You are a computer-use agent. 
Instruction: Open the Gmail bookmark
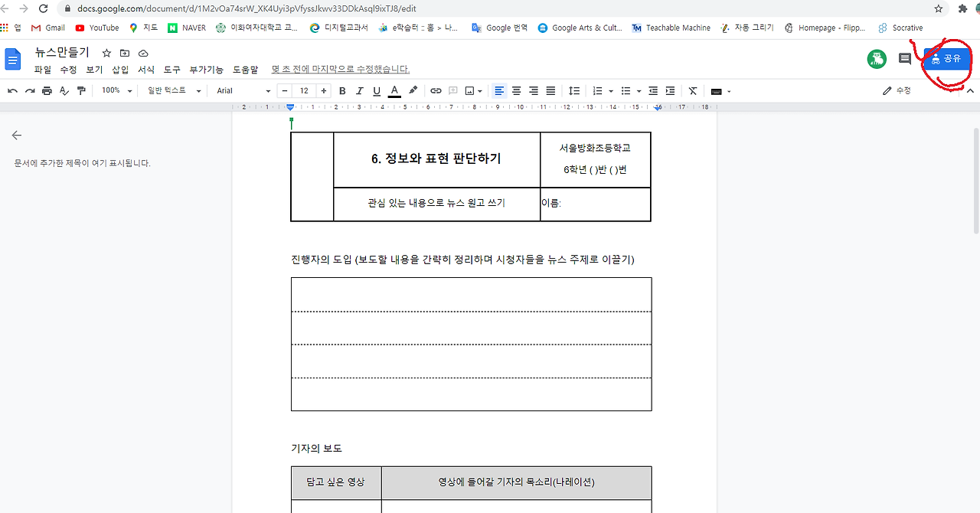point(48,28)
